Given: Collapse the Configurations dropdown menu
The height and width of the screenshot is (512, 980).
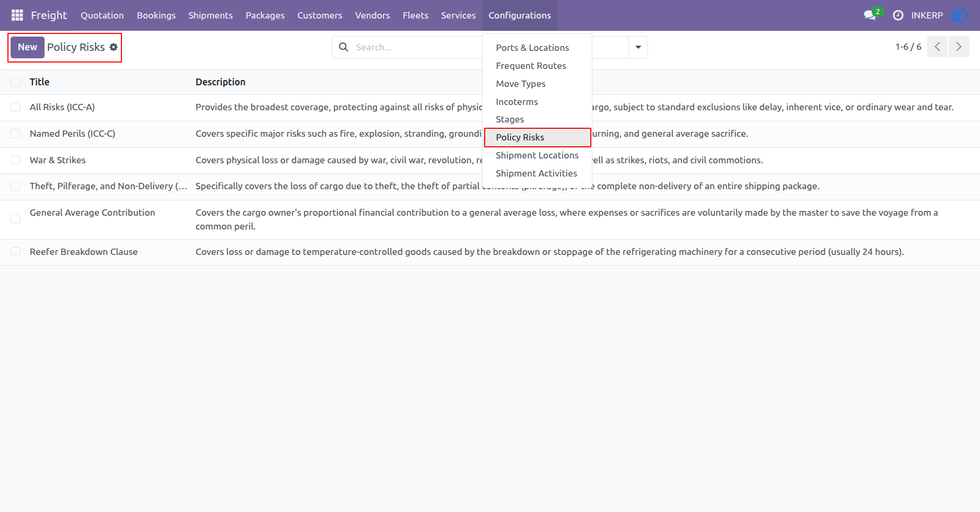Looking at the screenshot, I should tap(520, 15).
